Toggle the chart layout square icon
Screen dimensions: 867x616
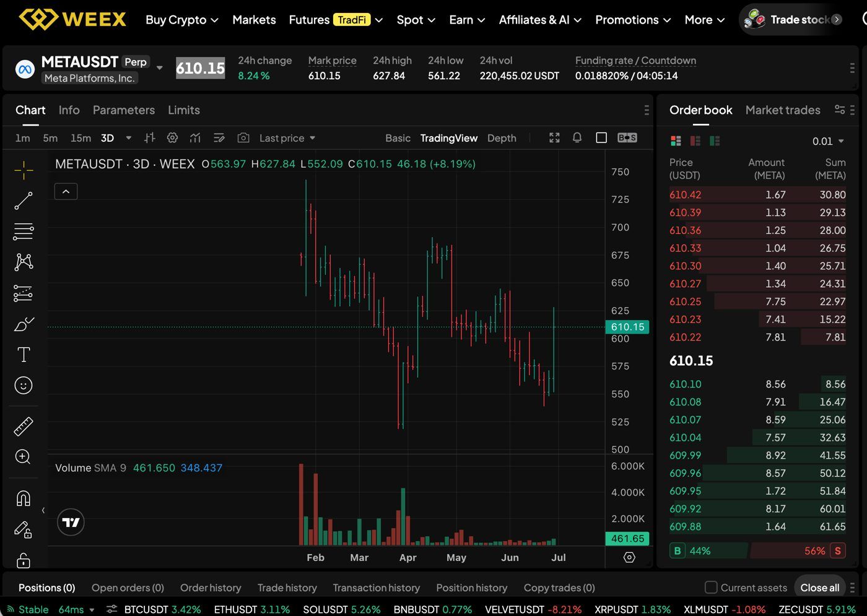click(x=601, y=137)
